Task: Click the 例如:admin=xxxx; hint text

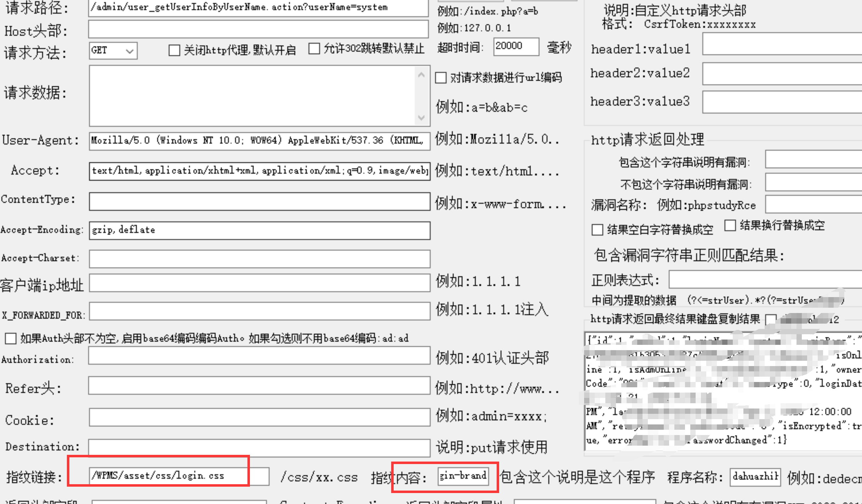Action: point(491,416)
